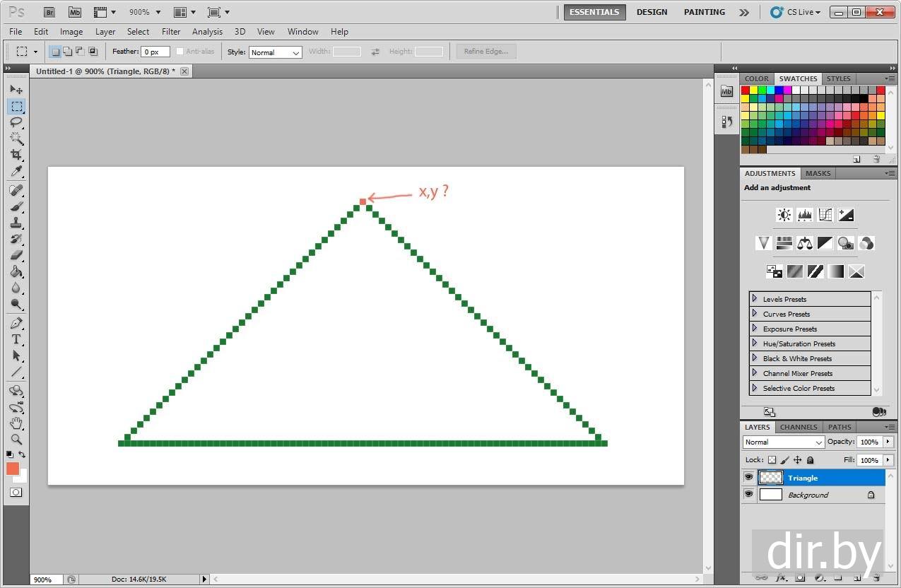Expand Levels Presets

(x=755, y=299)
